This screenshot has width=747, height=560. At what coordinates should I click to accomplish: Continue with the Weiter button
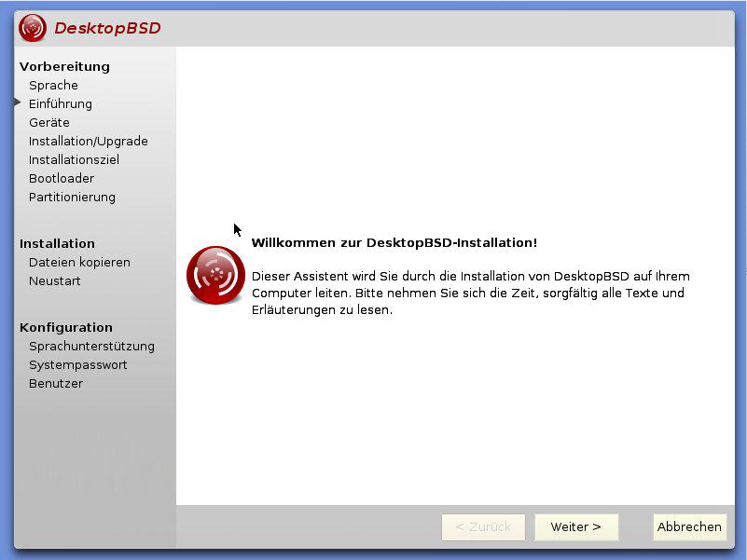576,526
